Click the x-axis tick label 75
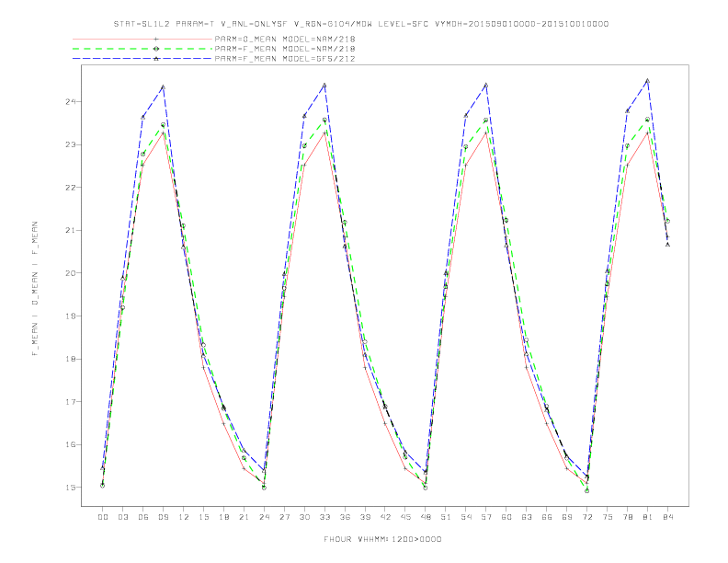728x563 pixels. tap(608, 517)
